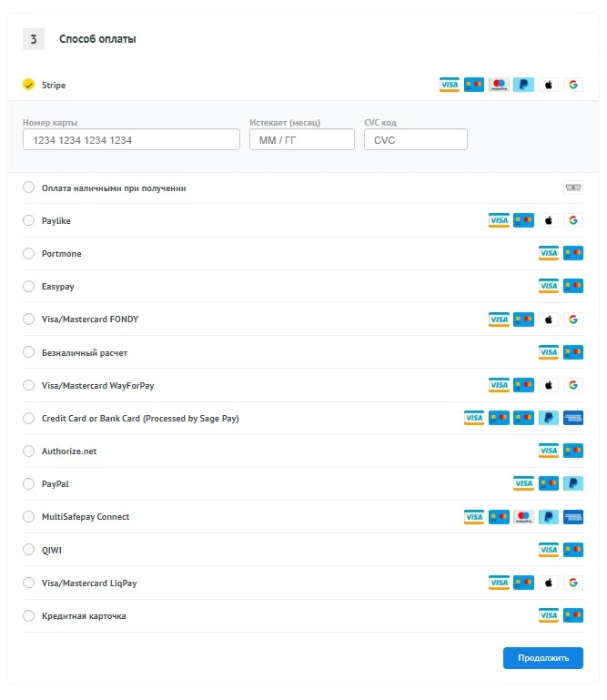
Task: Click the Maestro icon in the Stripe row
Action: click(498, 85)
